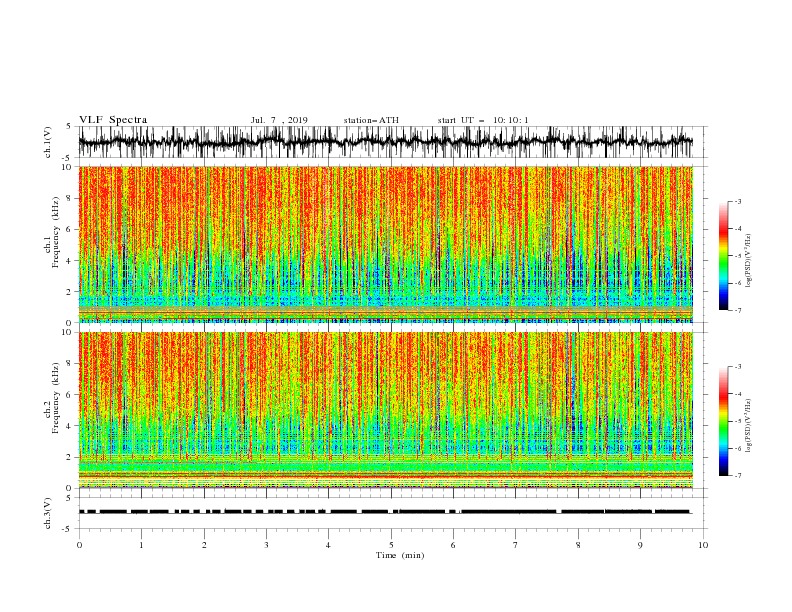Click the ch.2 spectrogram plot area

[386, 410]
